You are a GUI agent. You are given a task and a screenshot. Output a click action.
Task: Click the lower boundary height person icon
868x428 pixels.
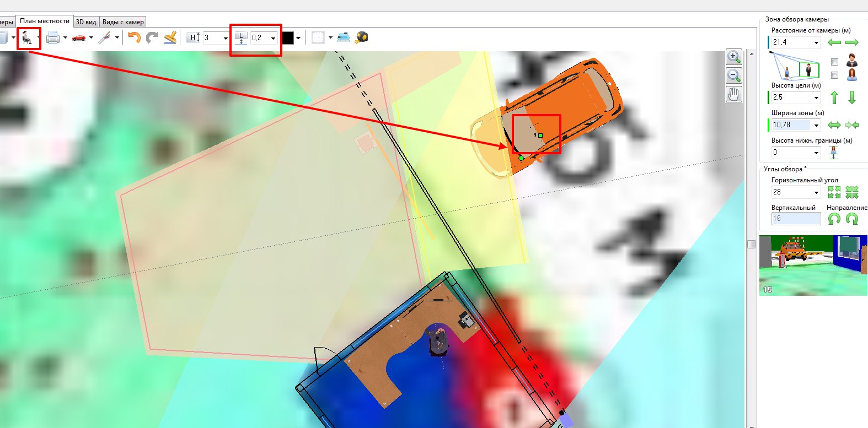(x=833, y=153)
